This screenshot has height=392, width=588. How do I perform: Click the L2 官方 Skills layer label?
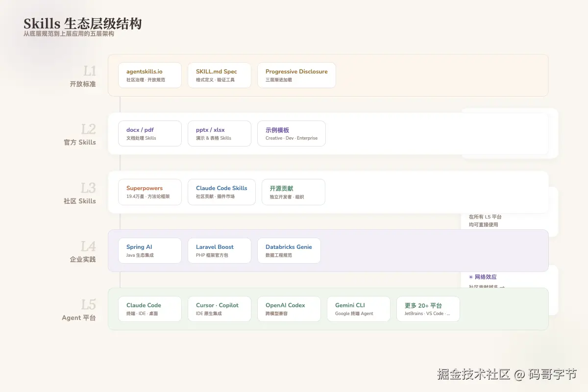click(80, 134)
